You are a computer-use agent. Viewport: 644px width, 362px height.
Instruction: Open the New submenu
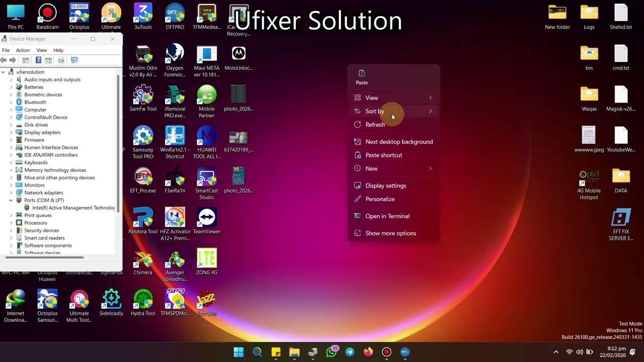pyautogui.click(x=393, y=168)
